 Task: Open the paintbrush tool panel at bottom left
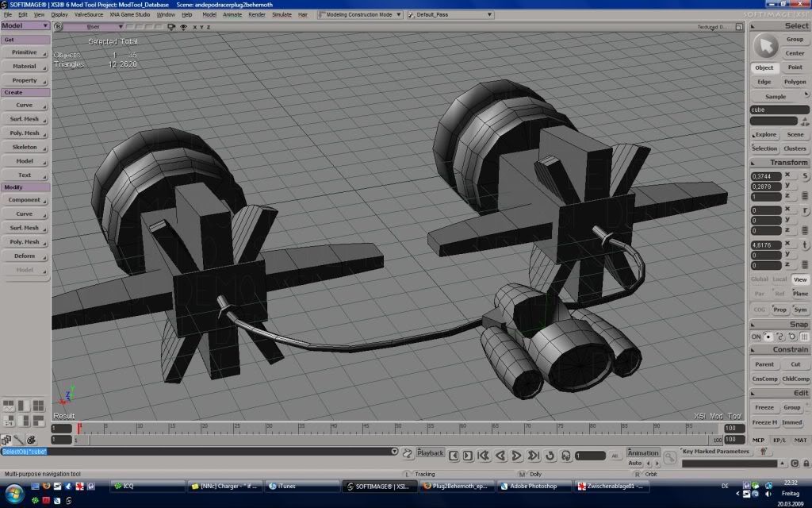(x=19, y=440)
